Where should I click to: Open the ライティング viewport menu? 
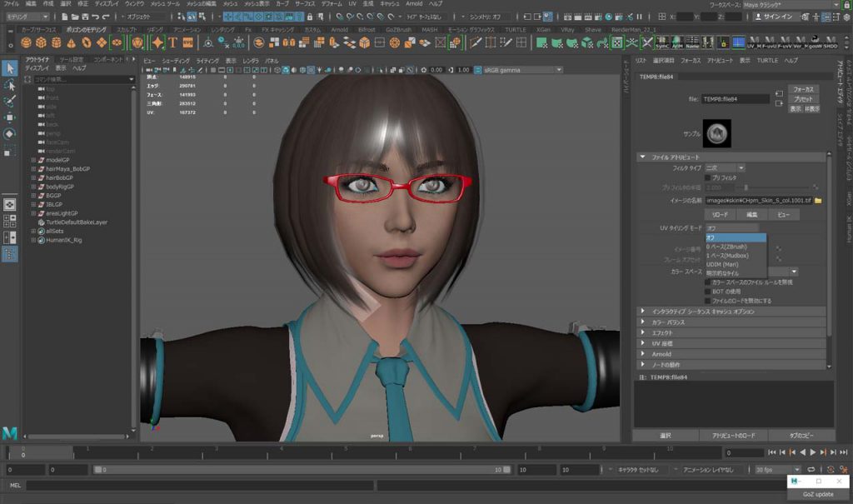(x=207, y=61)
